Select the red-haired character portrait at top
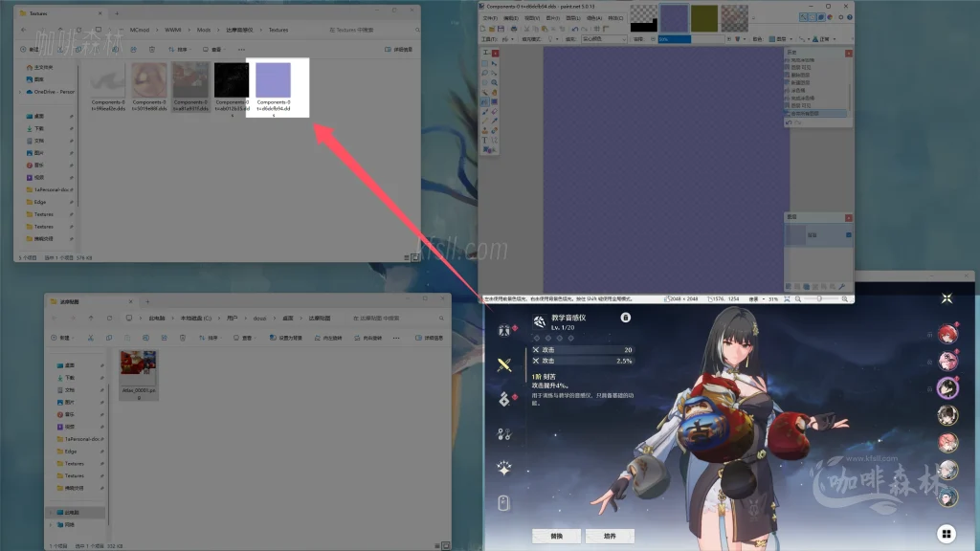The height and width of the screenshot is (551, 980). click(x=947, y=333)
